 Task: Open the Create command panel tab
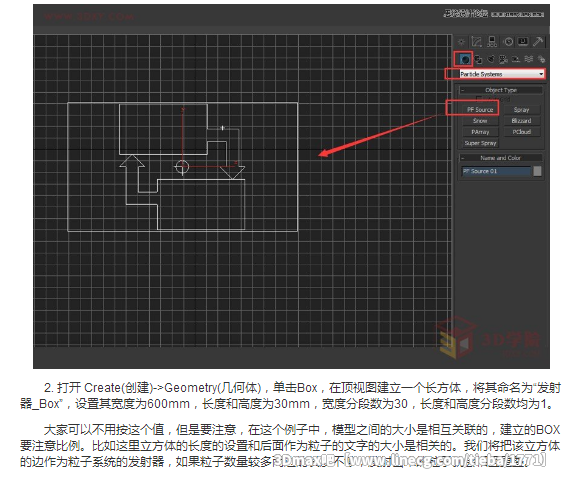pyautogui.click(x=462, y=42)
